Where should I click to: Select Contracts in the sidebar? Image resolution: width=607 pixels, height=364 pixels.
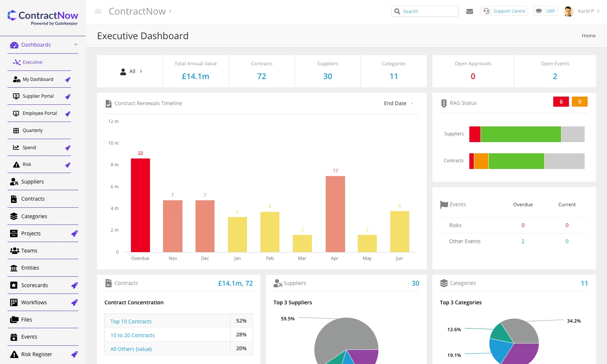click(x=33, y=199)
